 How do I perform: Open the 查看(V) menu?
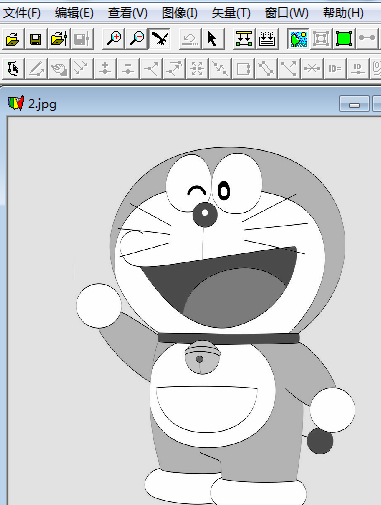coord(127,13)
